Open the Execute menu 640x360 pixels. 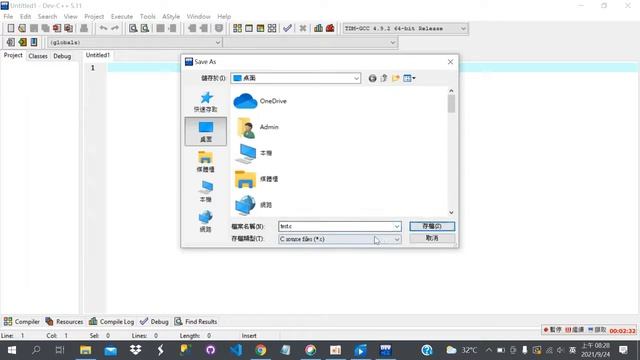pos(122,16)
